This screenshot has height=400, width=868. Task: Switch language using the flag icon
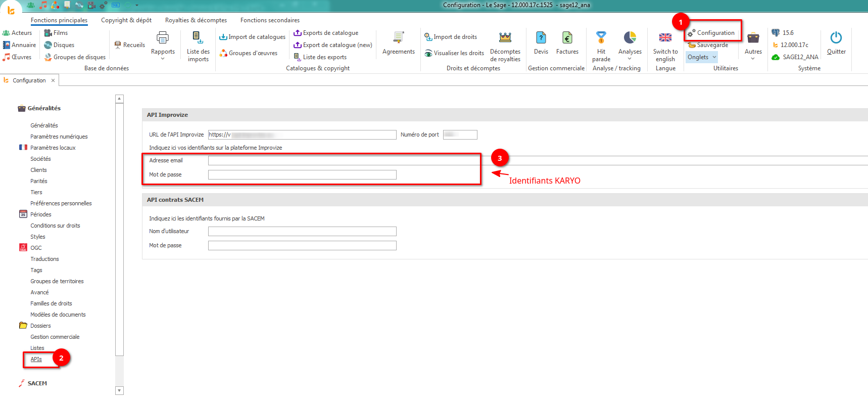[665, 38]
